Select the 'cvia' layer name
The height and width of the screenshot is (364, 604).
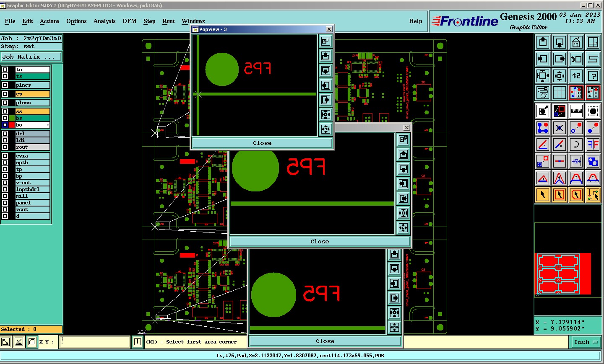pyautogui.click(x=33, y=156)
